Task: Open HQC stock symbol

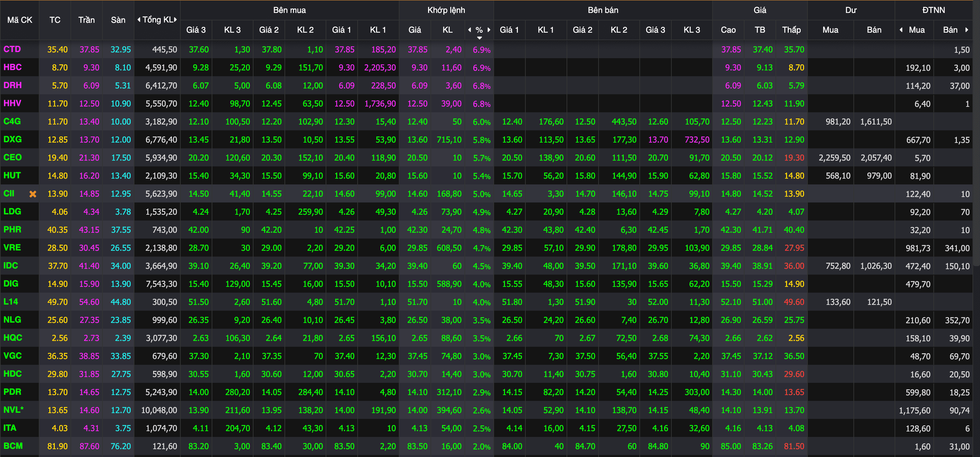Action: 13,338
